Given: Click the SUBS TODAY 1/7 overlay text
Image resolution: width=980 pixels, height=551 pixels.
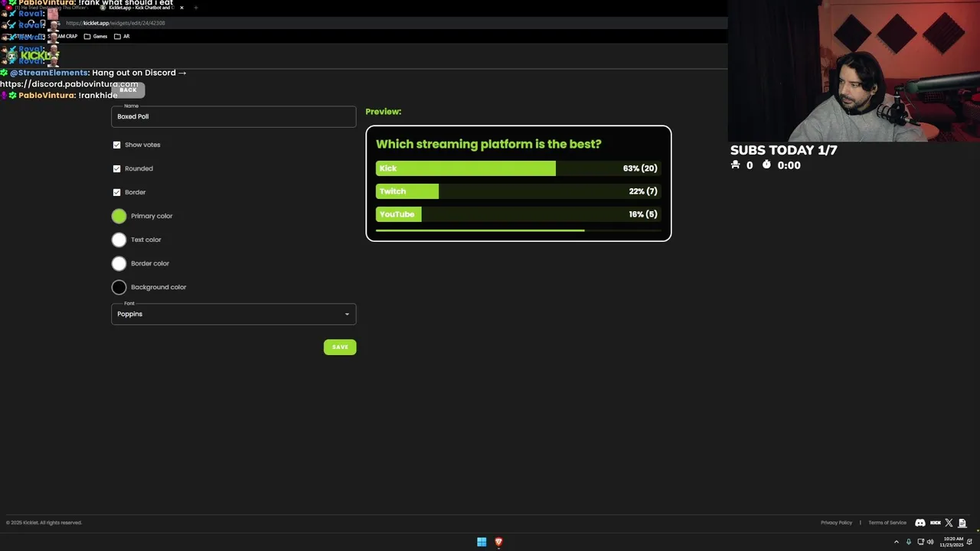Looking at the screenshot, I should (x=783, y=150).
